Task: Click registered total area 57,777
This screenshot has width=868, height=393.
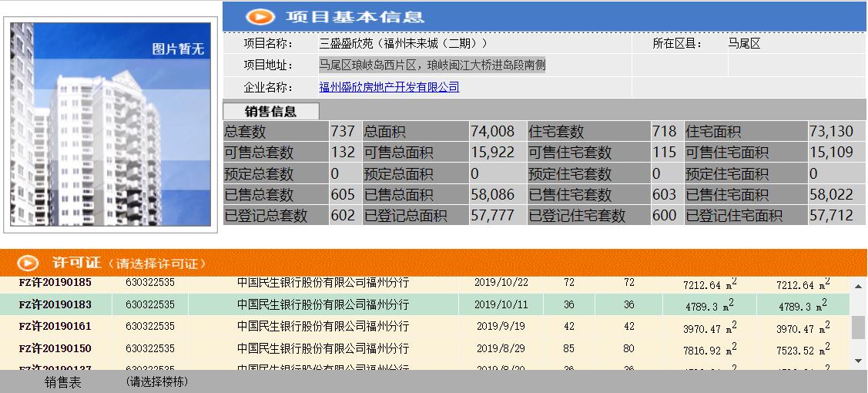Action: coord(493,215)
